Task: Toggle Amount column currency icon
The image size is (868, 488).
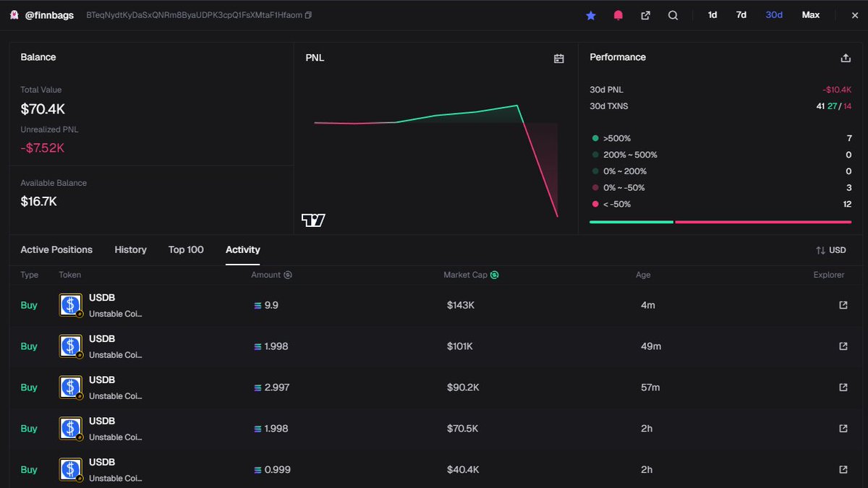Action: coord(288,275)
